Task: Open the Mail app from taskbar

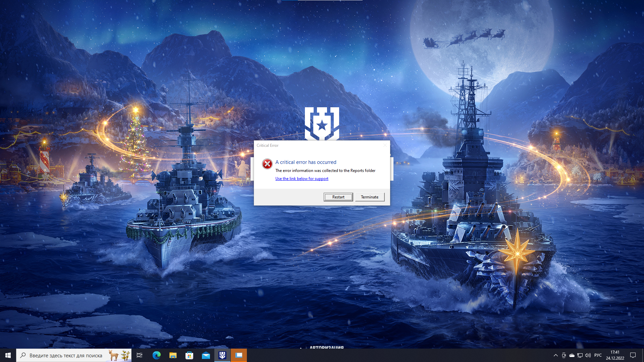Action: coord(206,355)
